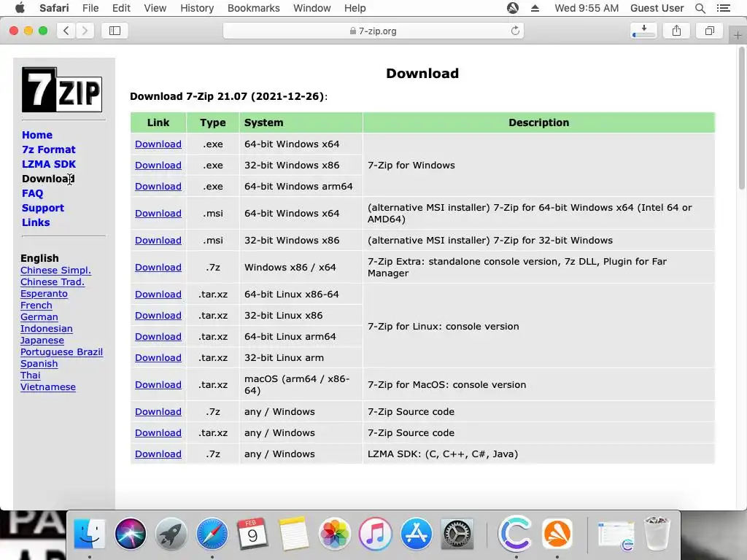Click the Safari back arrow button
The height and width of the screenshot is (560, 747).
[x=66, y=31]
